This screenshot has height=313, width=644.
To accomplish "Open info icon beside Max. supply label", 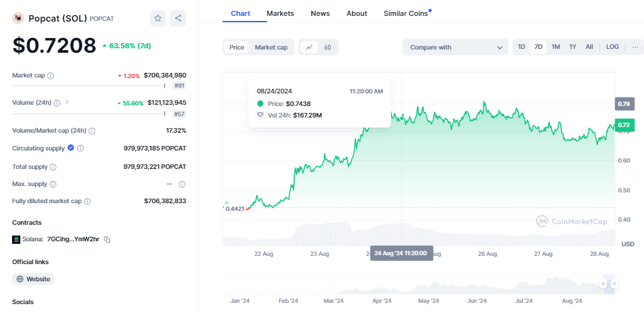I will 53,185.
